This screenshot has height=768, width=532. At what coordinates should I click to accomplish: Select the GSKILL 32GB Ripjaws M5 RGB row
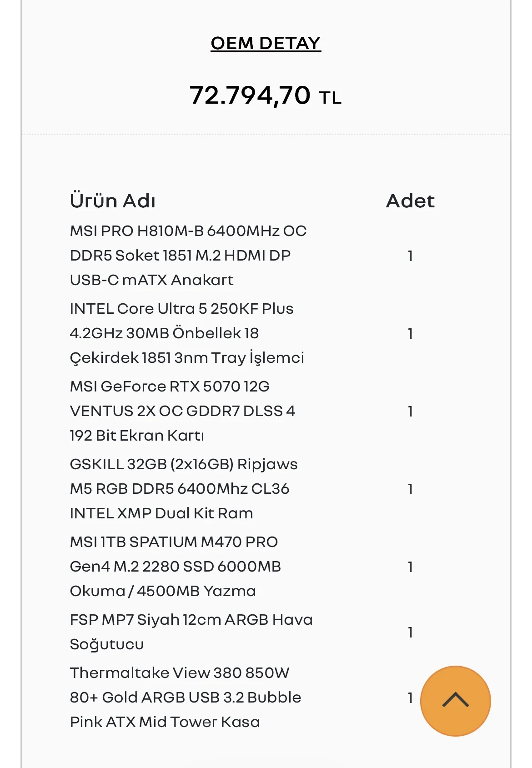click(252, 489)
